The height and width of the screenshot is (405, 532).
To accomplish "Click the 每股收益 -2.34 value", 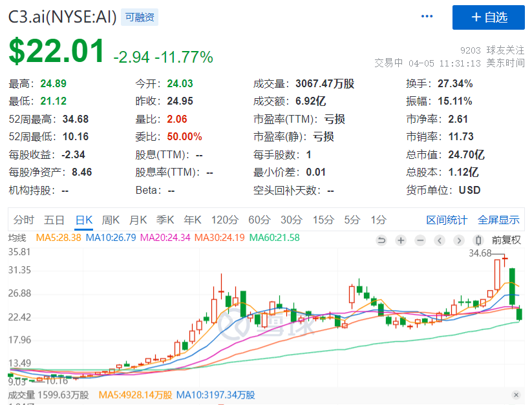I will point(73,155).
